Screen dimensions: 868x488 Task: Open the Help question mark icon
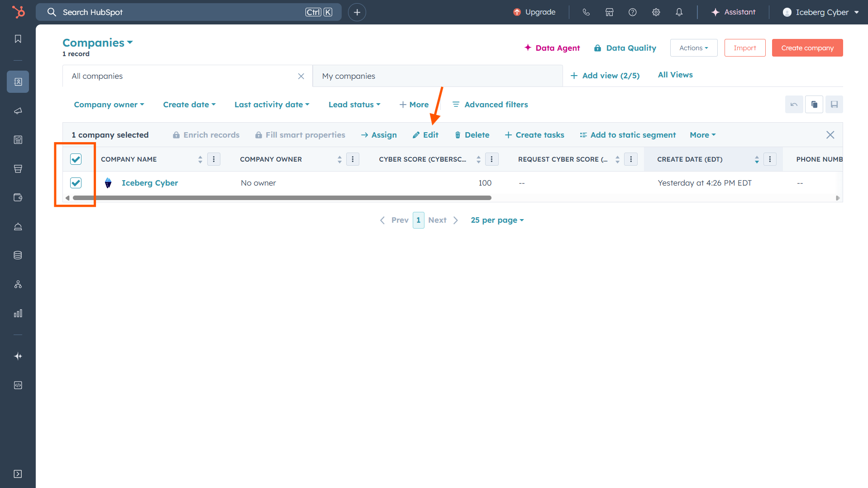pos(633,12)
